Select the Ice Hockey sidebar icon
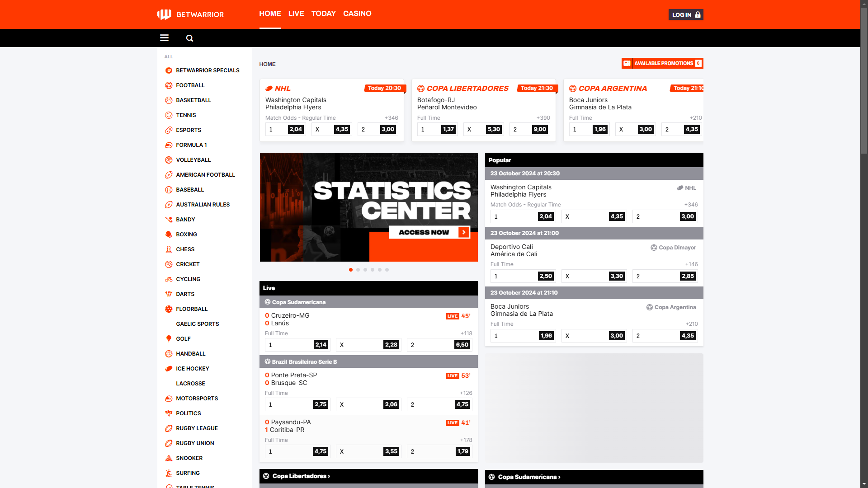The image size is (868, 488). pos(169,369)
